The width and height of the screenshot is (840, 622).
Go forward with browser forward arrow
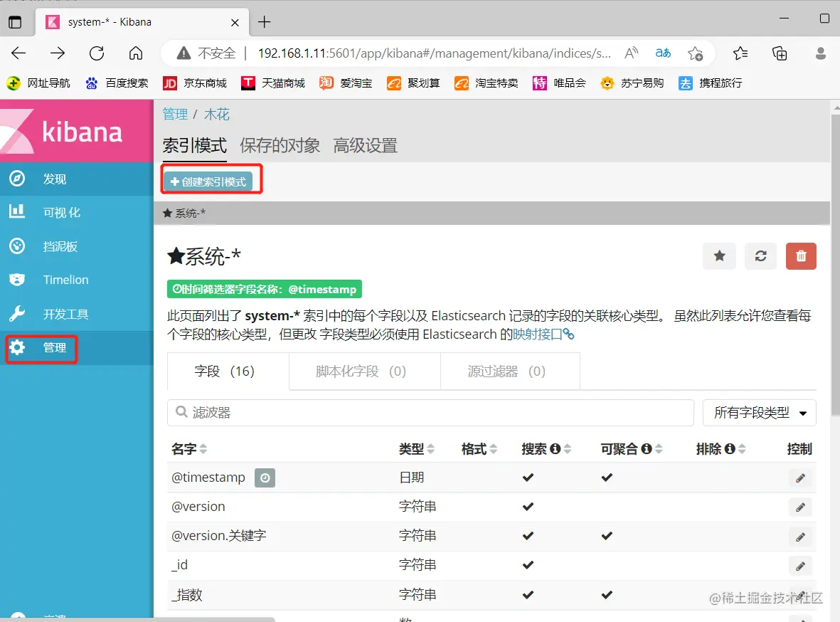(x=58, y=53)
